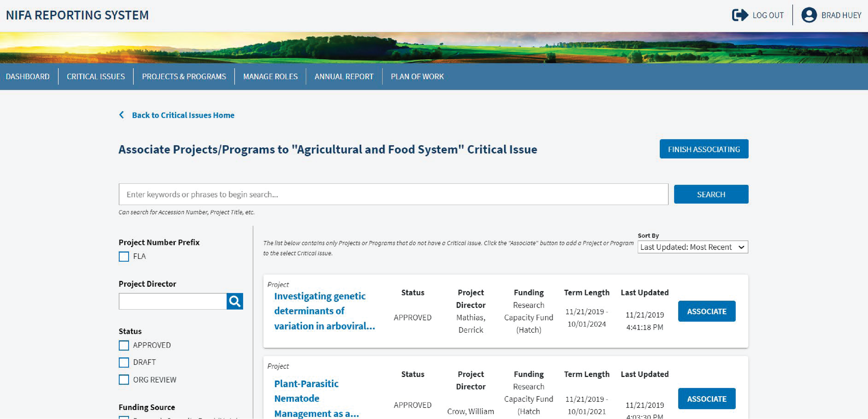The width and height of the screenshot is (868, 419).
Task: Associate the Plant-Parasitic Nematode project
Action: (x=706, y=399)
